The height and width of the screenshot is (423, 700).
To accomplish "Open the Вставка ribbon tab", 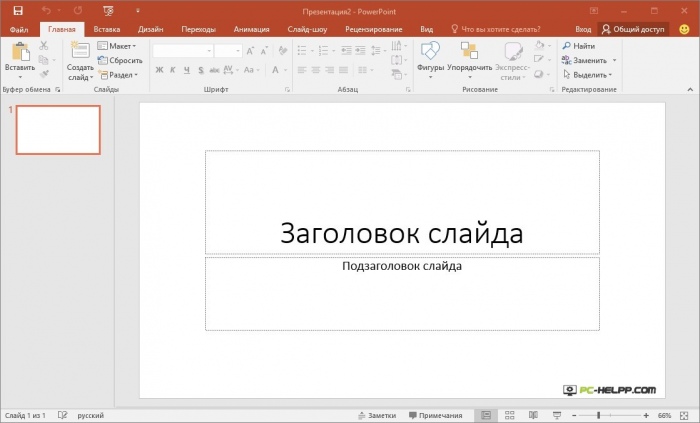I will [107, 30].
